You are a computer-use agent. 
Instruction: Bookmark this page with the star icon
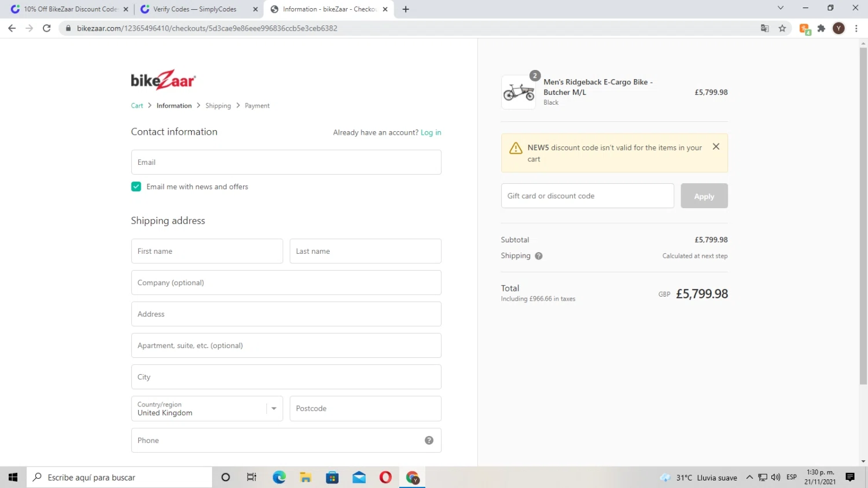[782, 28]
